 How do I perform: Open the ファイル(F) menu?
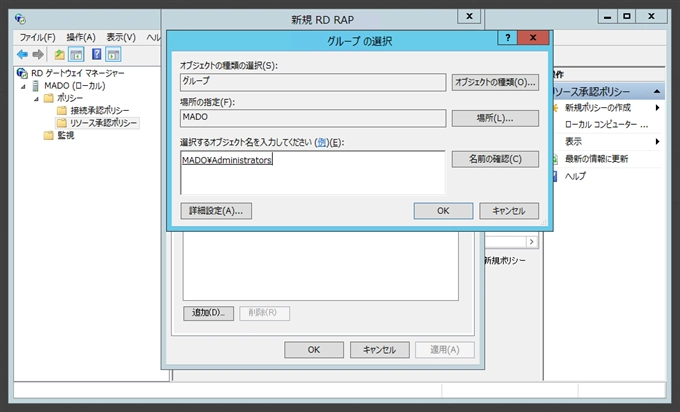tap(37, 37)
